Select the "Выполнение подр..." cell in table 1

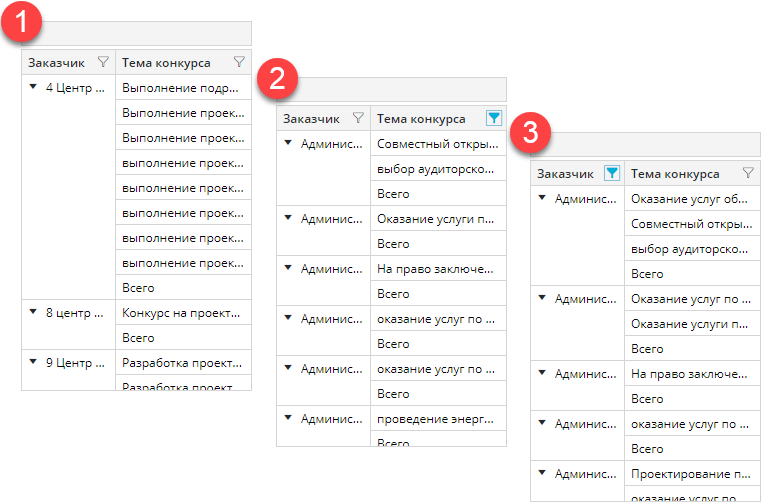click(x=182, y=87)
